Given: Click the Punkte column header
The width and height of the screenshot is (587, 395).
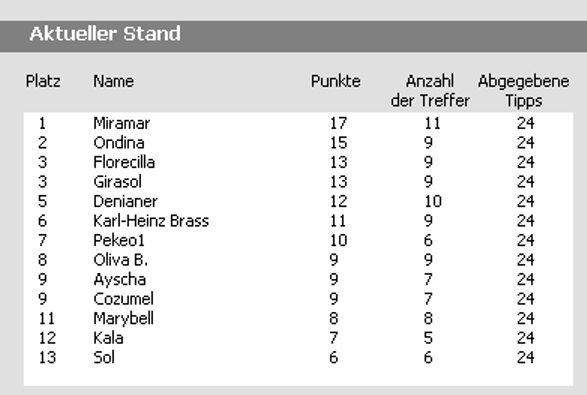Looking at the screenshot, I should pos(336,81).
